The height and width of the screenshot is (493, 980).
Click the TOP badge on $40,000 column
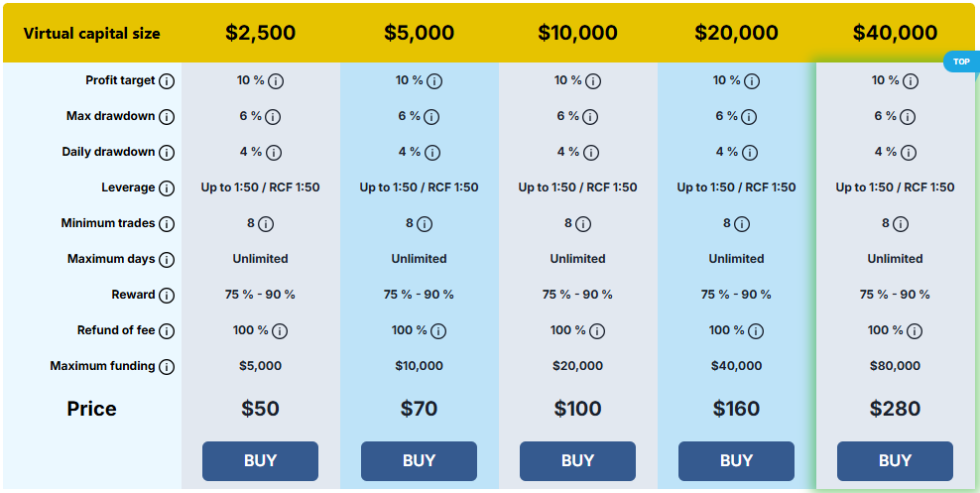[x=960, y=62]
